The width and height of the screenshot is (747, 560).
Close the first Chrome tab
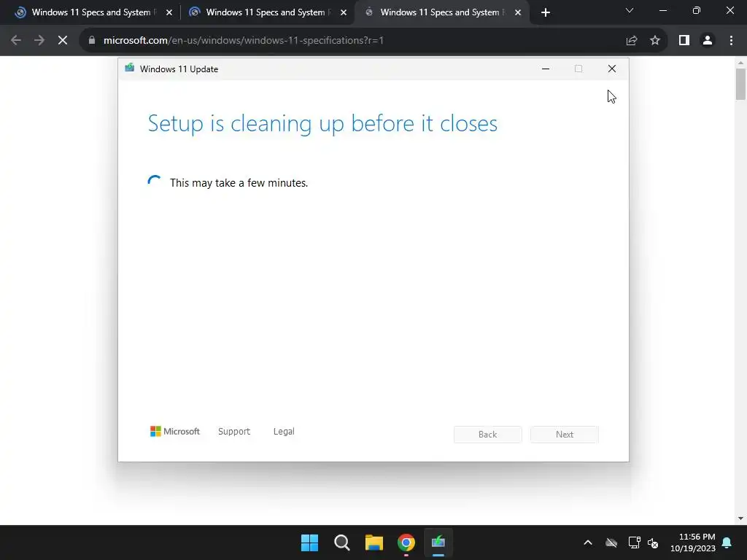169,12
